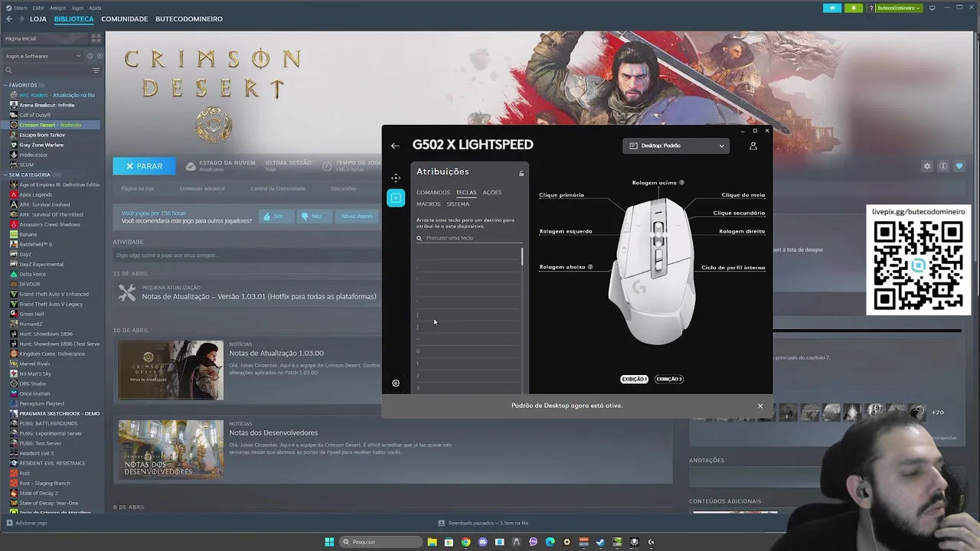980x551 pixels.
Task: Go back with the G HUB arrow
Action: (x=395, y=145)
